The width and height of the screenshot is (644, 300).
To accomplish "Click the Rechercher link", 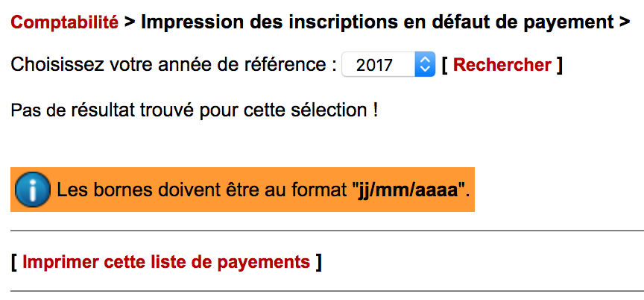I will (x=502, y=65).
